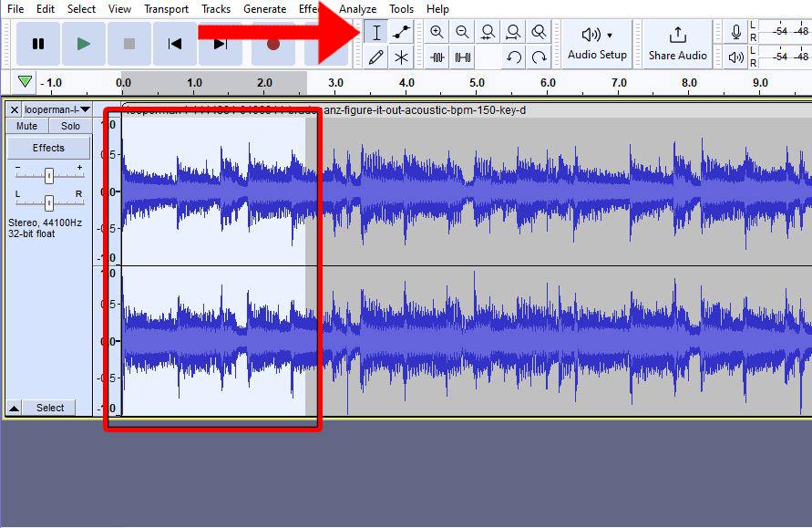
Task: Open the Generate menu
Action: pyautogui.click(x=264, y=9)
